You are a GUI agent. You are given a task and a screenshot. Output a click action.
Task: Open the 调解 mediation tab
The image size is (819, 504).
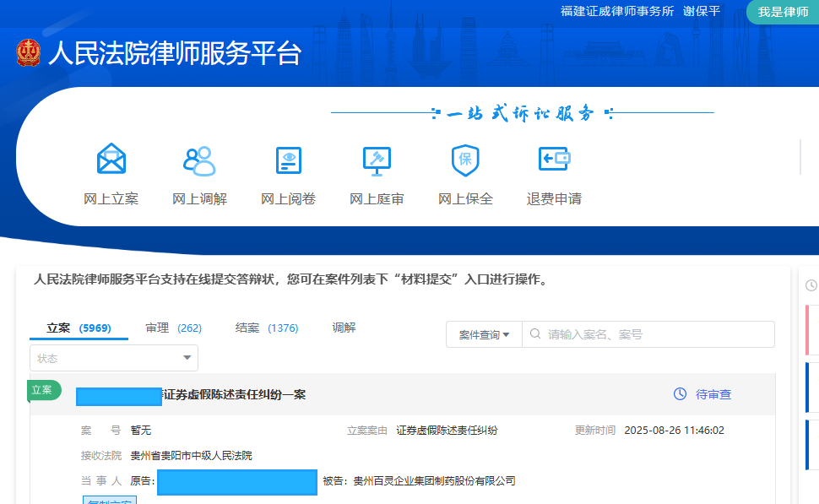(x=344, y=328)
